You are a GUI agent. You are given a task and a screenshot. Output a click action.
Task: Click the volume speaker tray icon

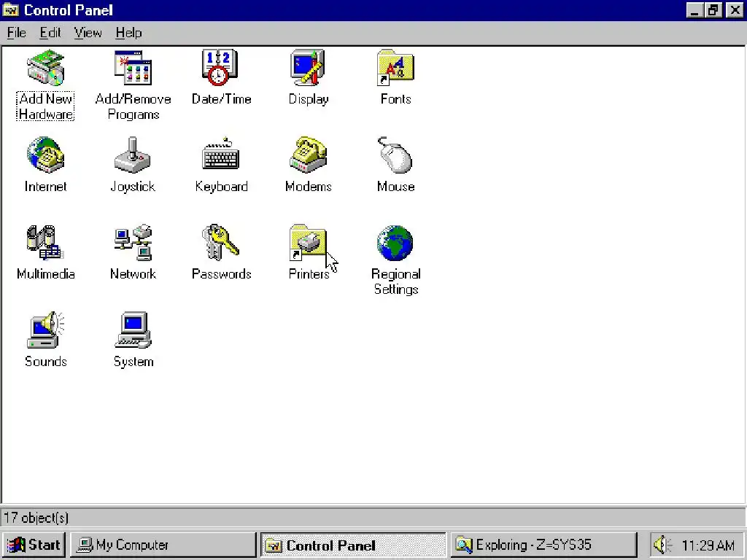tap(662, 545)
